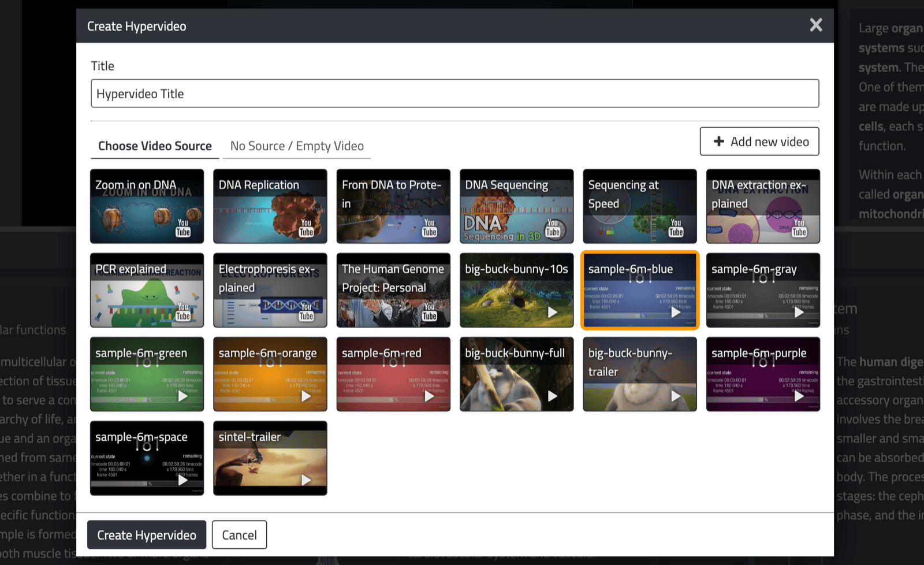Viewport: 924px width, 565px height.
Task: Cancel the hypervideo creation
Action: coord(239,535)
